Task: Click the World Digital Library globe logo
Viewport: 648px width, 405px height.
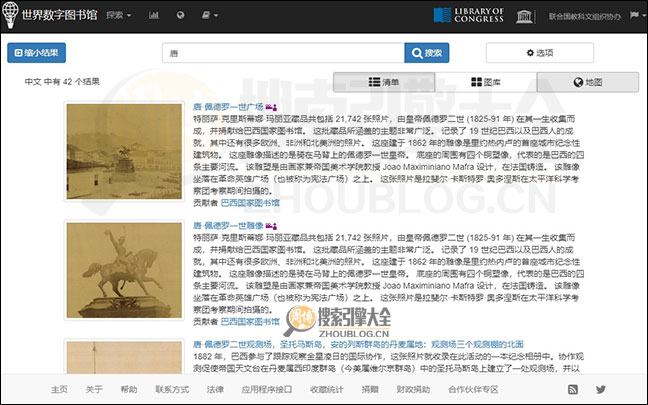Action: tap(10, 15)
